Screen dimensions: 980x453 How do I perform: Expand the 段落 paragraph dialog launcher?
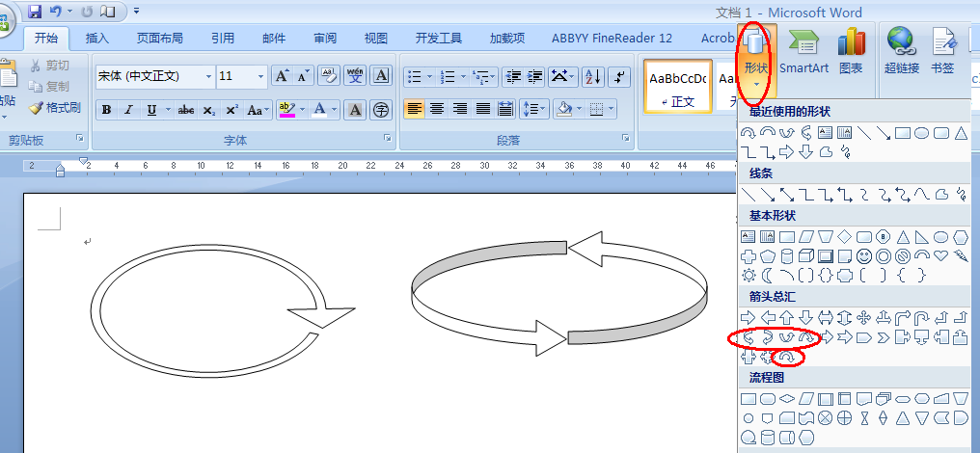(625, 138)
